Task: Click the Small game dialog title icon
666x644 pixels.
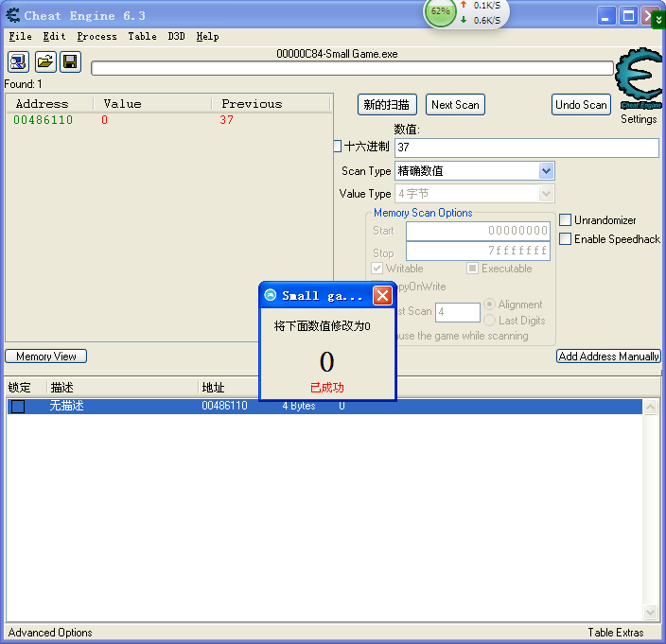Action: 271,295
